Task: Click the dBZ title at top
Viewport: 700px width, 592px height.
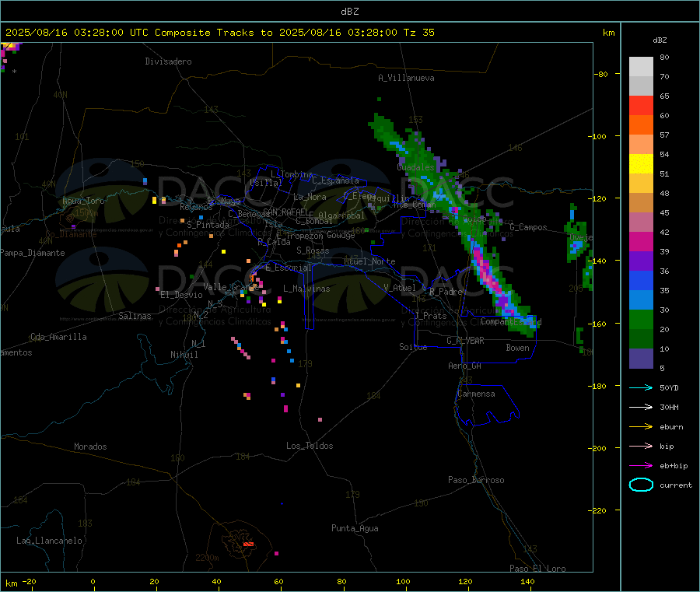Action: 349,12
